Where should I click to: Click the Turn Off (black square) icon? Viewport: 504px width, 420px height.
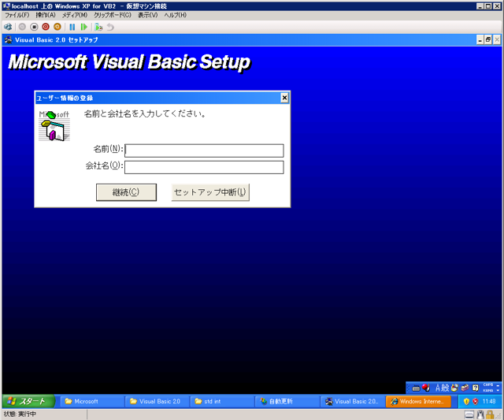34,27
